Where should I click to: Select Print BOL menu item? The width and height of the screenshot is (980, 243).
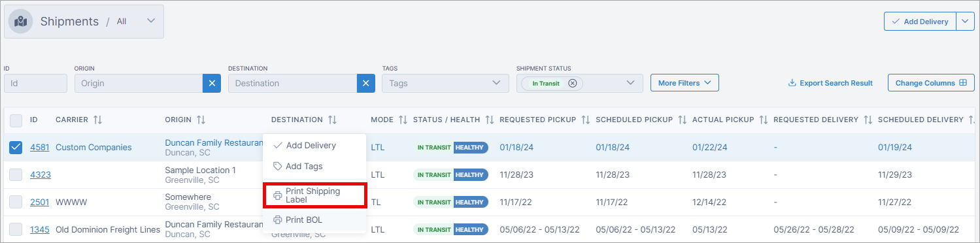point(314,220)
